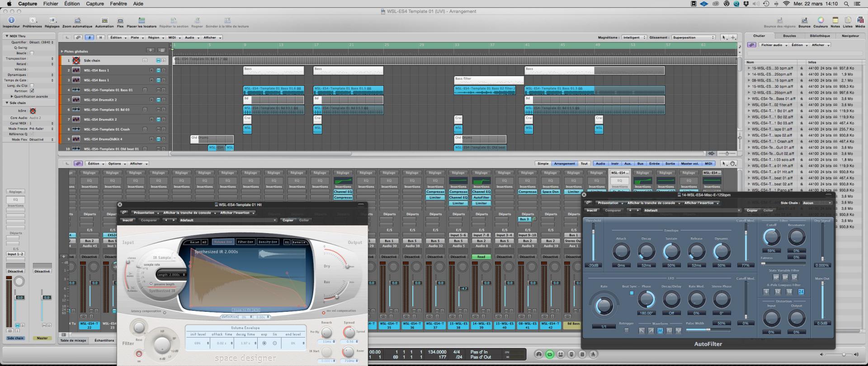
Task: Click the Simple mixer view button
Action: [x=543, y=164]
